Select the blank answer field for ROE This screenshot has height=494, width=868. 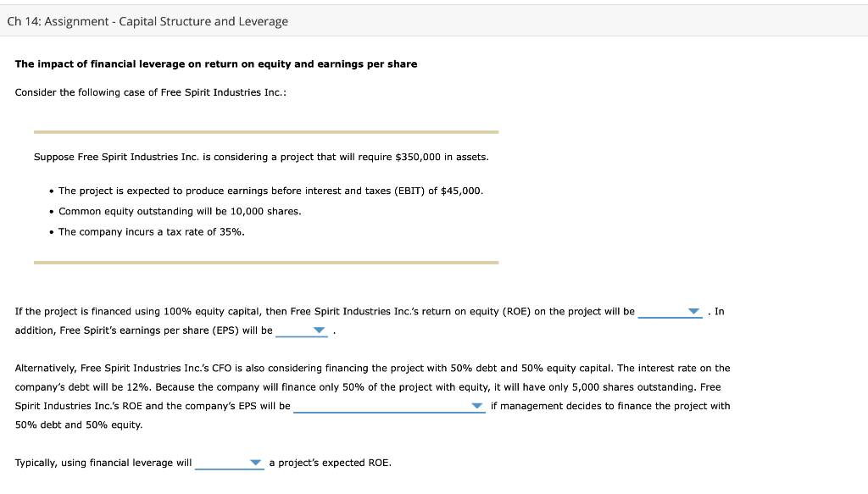click(x=670, y=314)
